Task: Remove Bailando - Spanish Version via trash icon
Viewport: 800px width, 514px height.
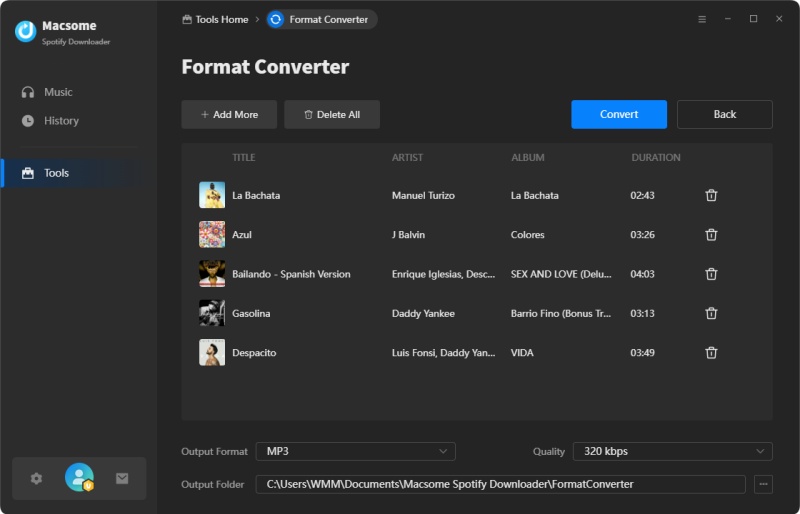Action: 711,274
